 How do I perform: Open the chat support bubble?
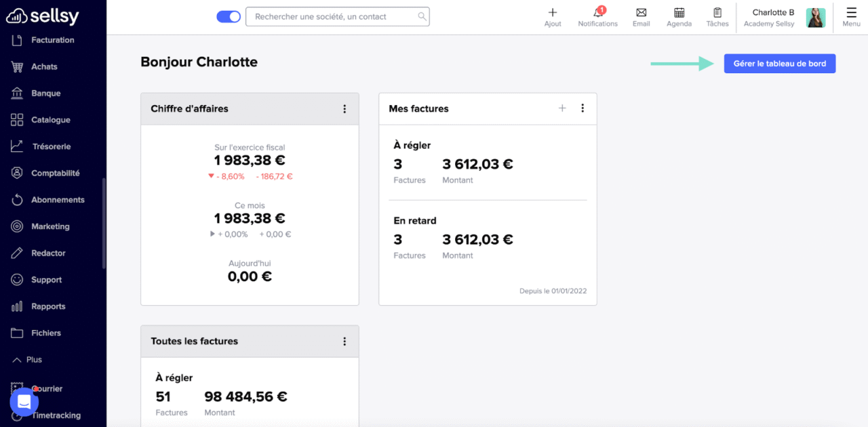(24, 403)
